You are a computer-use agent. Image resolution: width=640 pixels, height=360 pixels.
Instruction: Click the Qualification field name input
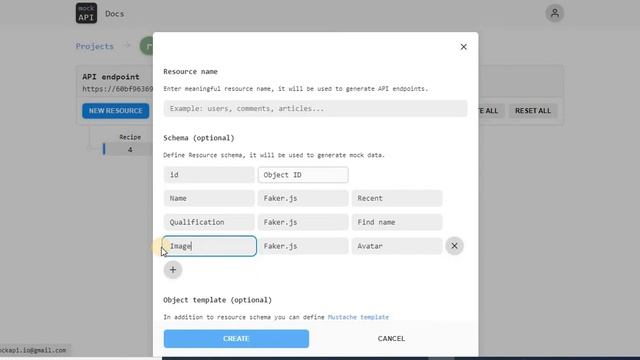pos(209,222)
